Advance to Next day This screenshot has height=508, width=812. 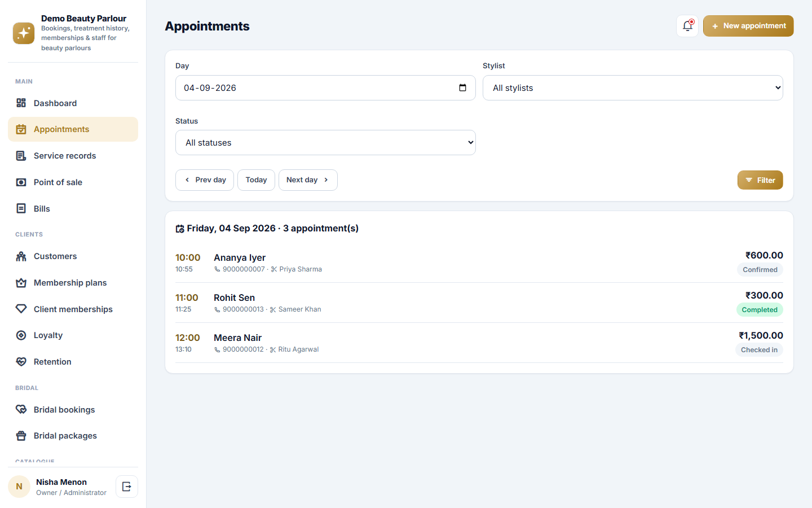click(x=308, y=180)
